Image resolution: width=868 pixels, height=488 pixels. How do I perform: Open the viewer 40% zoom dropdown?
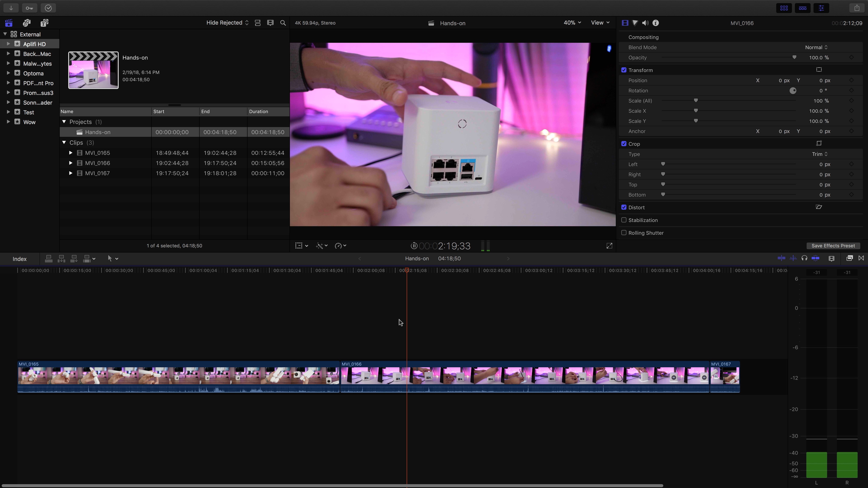[572, 23]
